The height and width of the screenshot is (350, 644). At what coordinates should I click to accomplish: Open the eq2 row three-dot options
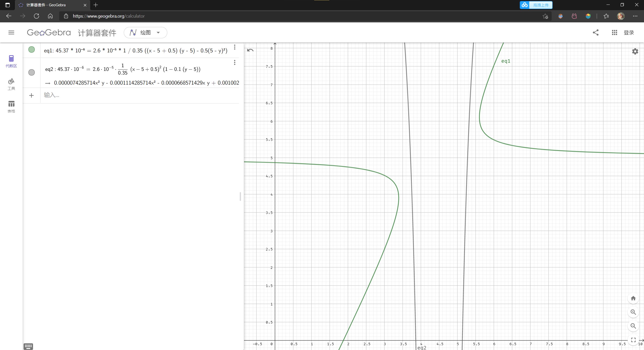tap(235, 62)
